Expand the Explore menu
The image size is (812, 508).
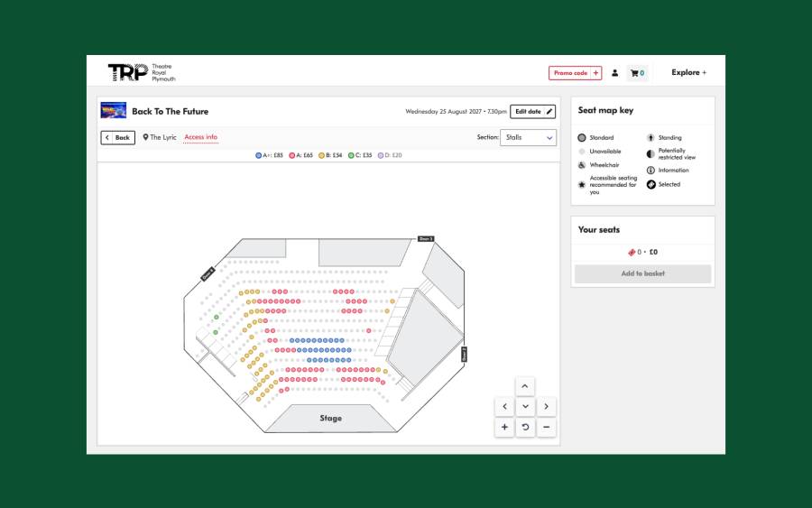coord(688,73)
